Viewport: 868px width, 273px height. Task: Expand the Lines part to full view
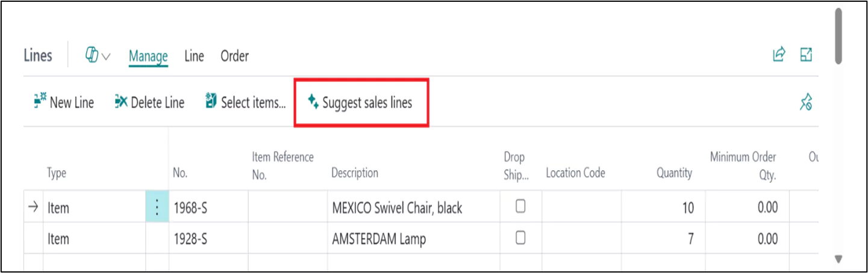(x=806, y=55)
